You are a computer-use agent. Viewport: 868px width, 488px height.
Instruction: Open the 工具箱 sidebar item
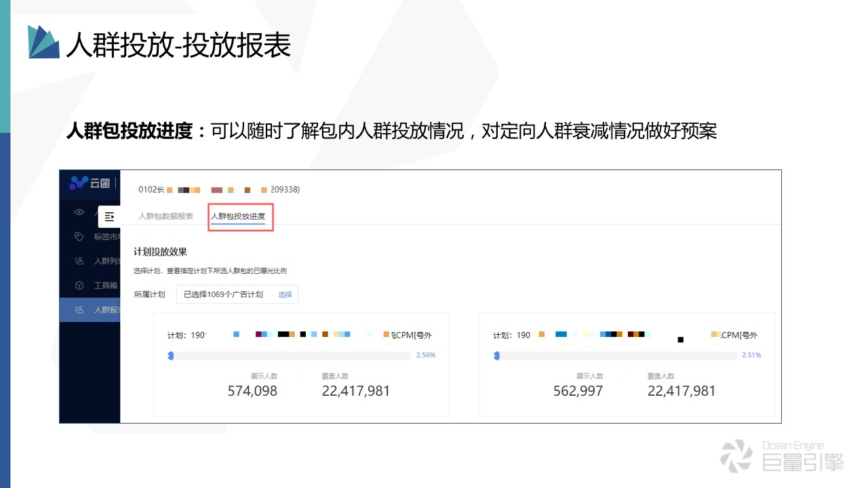[x=90, y=285]
